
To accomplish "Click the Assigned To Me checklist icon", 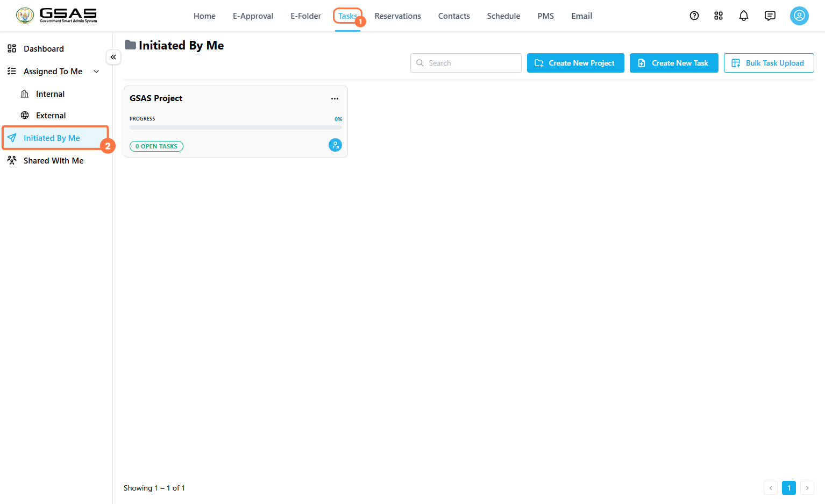I will [x=12, y=71].
